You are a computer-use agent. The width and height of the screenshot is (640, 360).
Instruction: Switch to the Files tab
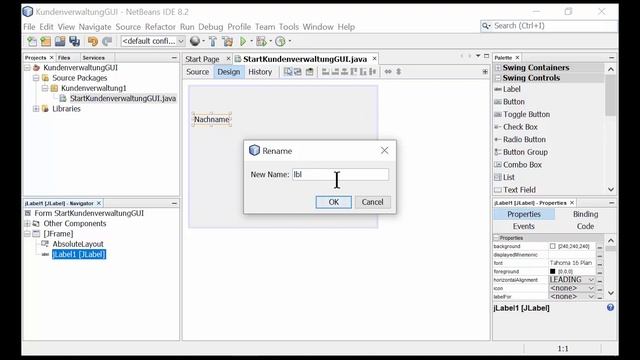click(64, 58)
